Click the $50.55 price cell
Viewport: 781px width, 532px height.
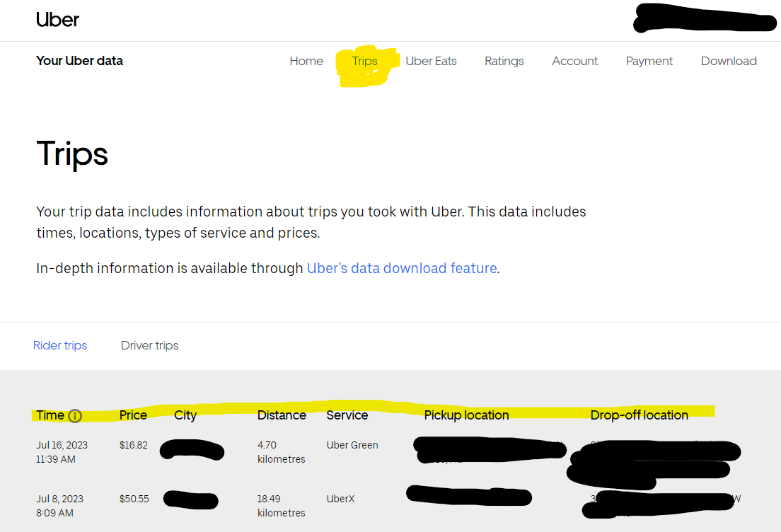(x=134, y=499)
